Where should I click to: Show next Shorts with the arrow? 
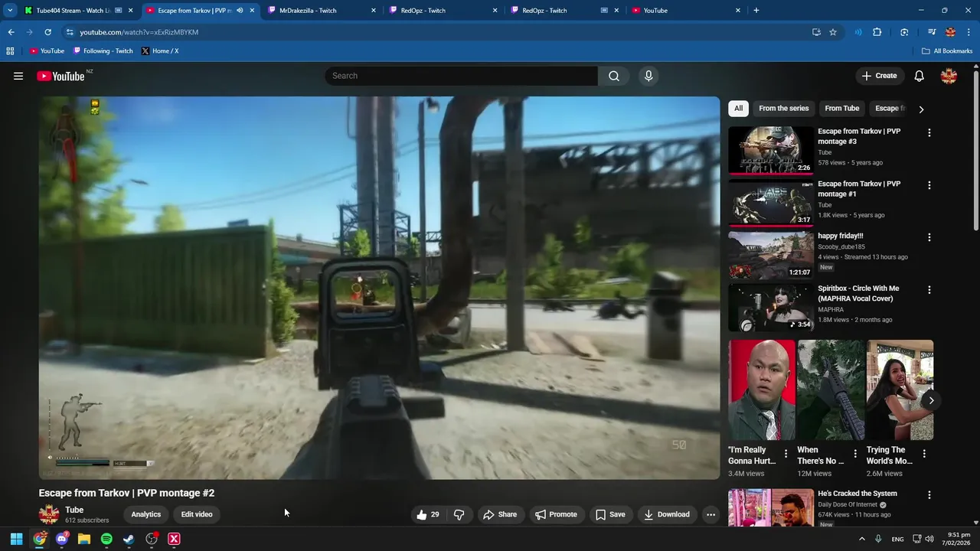coord(931,400)
